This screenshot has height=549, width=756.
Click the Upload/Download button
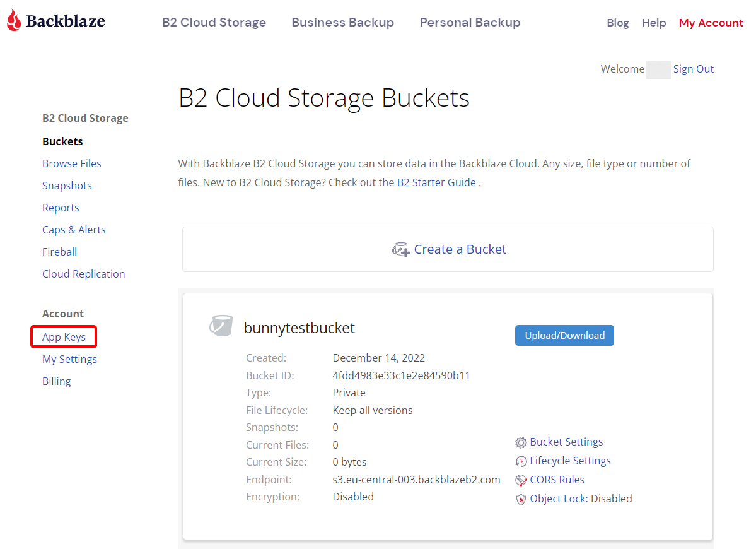pyautogui.click(x=564, y=335)
